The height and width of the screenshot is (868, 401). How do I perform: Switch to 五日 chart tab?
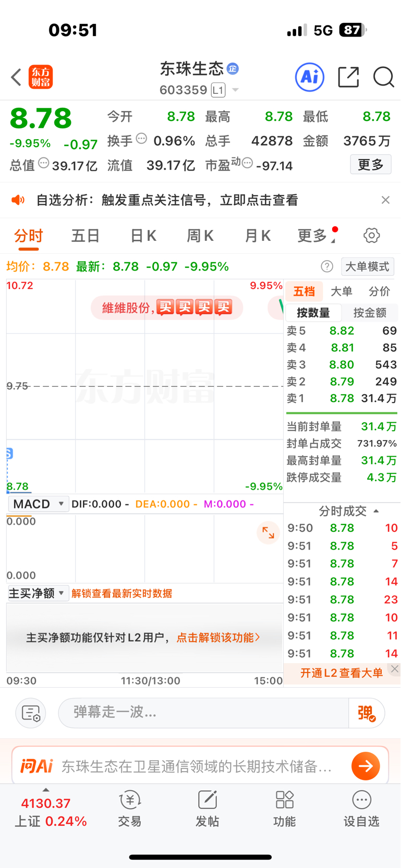pyautogui.click(x=86, y=236)
